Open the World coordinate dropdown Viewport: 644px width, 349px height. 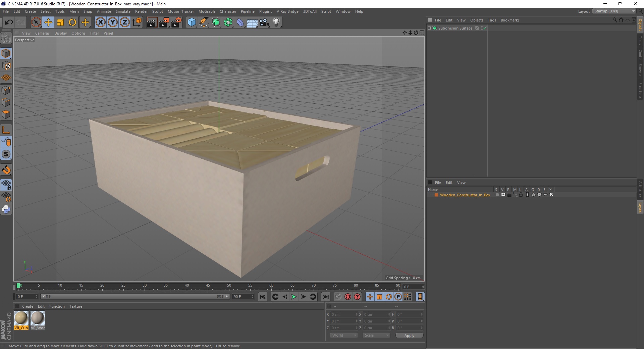[344, 335]
